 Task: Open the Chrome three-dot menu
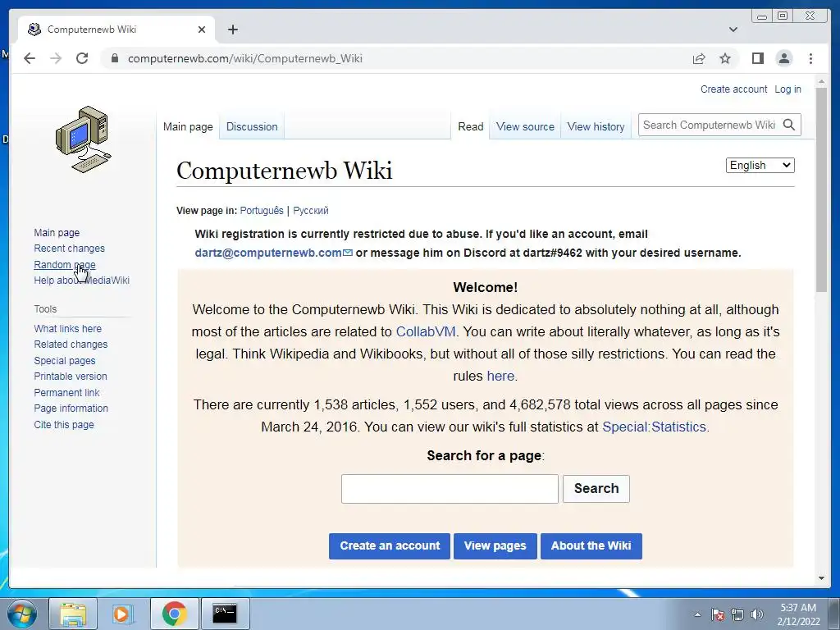[x=810, y=58]
